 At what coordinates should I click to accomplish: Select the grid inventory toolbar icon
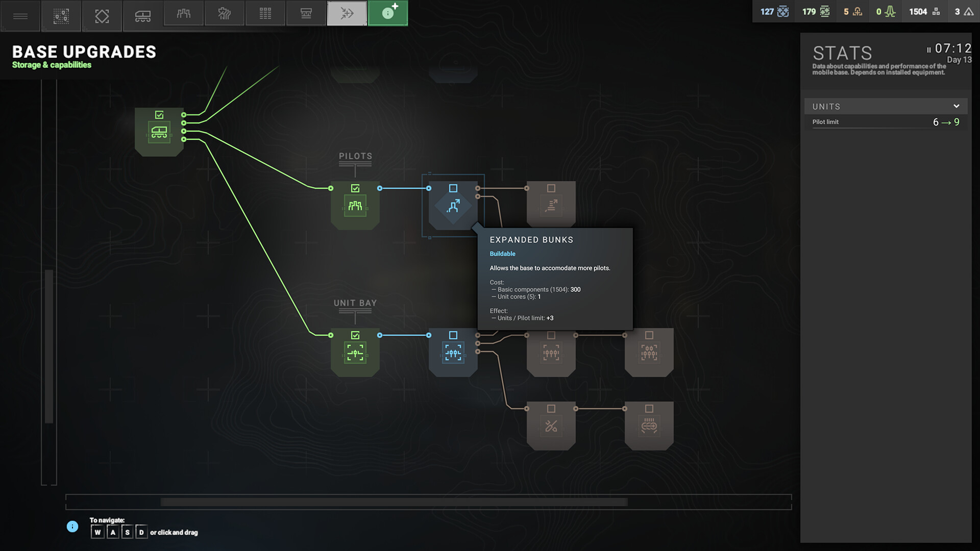click(265, 14)
